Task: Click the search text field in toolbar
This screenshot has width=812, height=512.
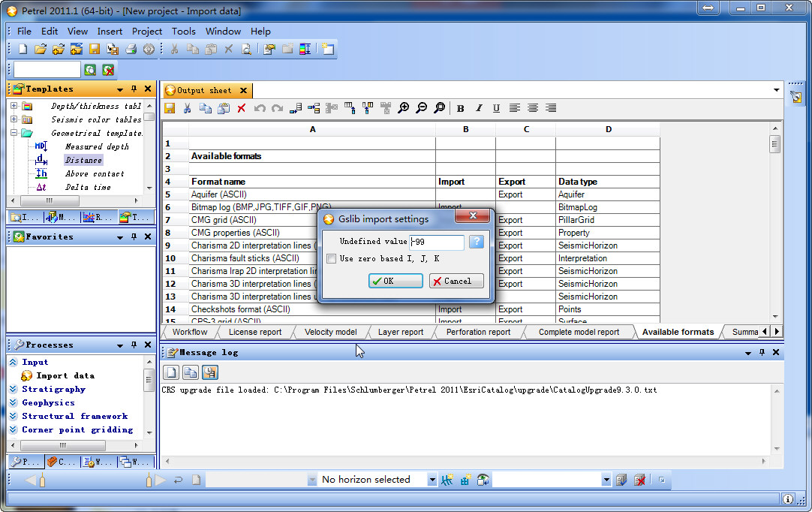Action: (x=47, y=70)
